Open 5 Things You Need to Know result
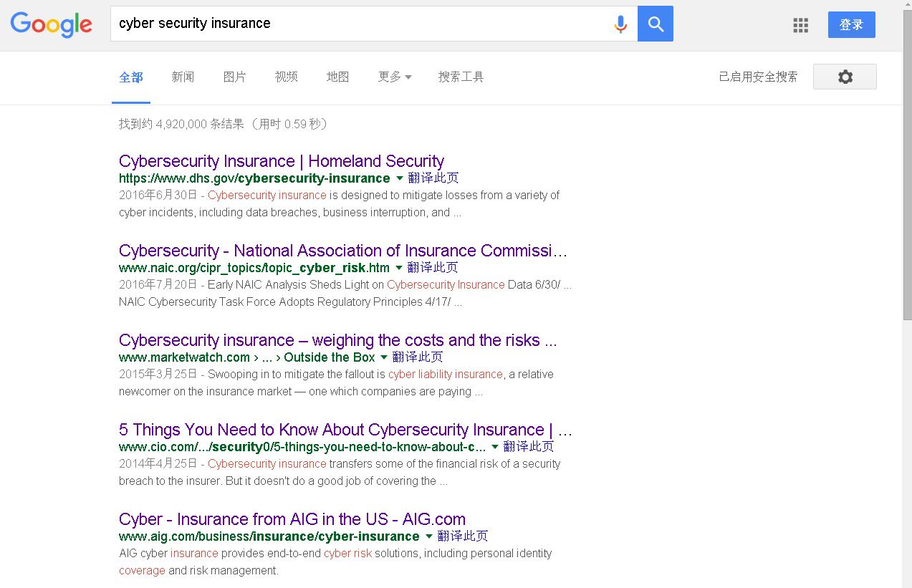The height and width of the screenshot is (588, 912). (346, 430)
